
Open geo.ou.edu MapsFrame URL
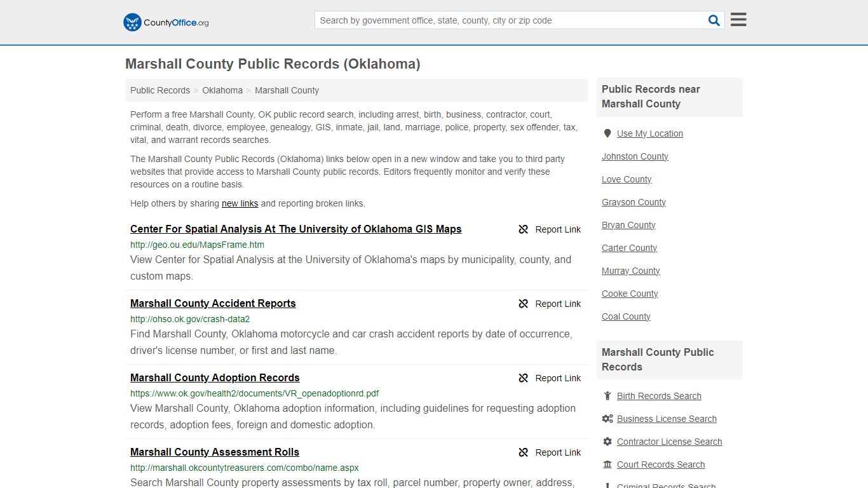(197, 245)
